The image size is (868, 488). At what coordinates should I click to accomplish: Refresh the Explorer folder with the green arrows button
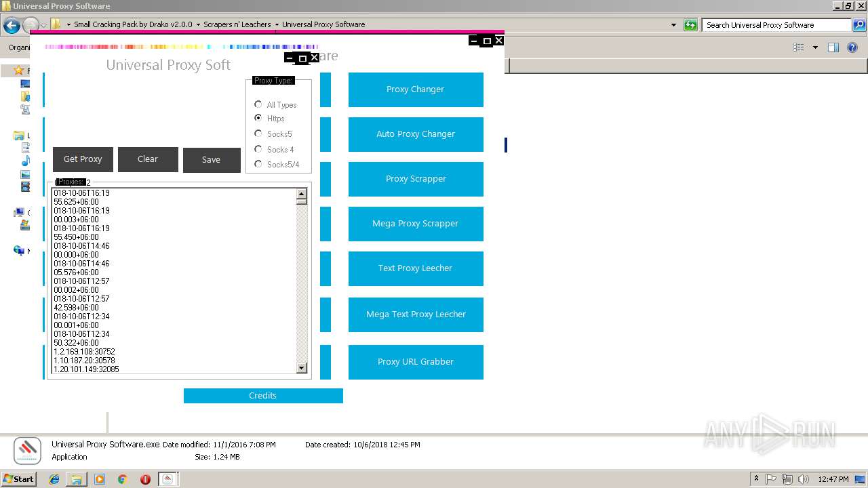pos(690,25)
